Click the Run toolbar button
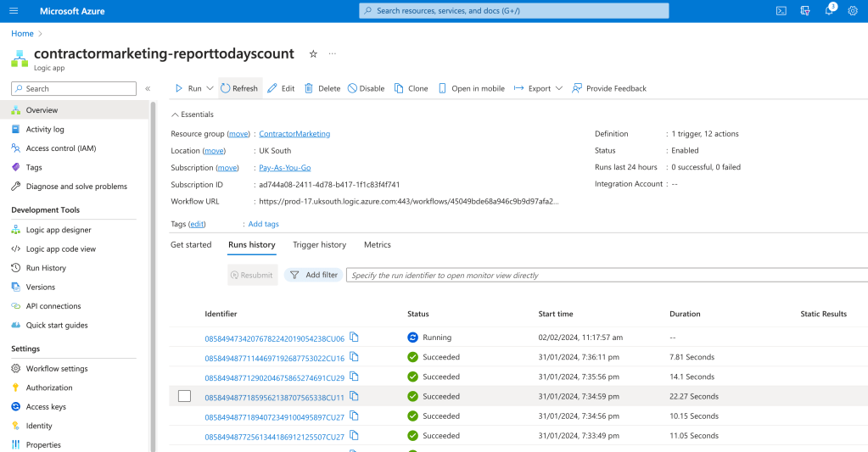Screen dimensions: 868x452 [188, 88]
